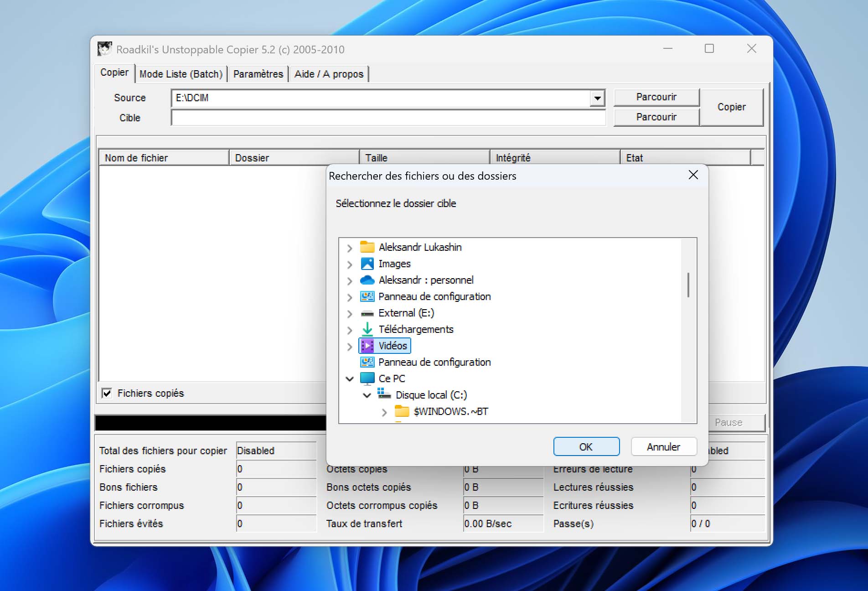The width and height of the screenshot is (868, 591).
Task: Open the Aide / A propos tab
Action: pos(329,74)
